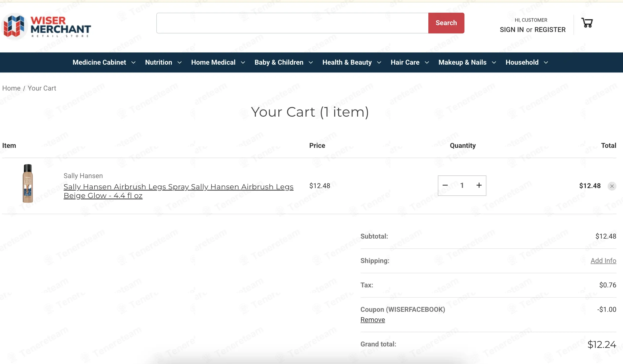Screen dimensions: 623x364
Task: Expand Health & Beauty menu chevron
Action: point(379,62)
